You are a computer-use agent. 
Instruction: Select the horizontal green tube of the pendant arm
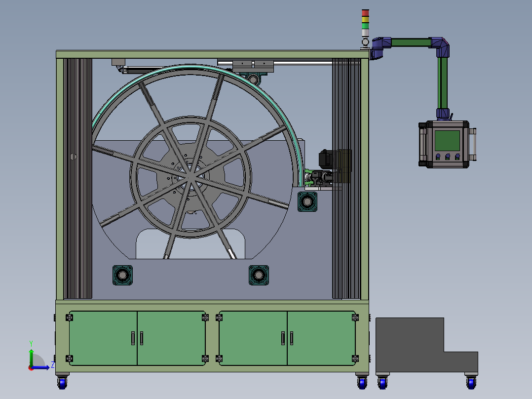pyautogui.click(x=411, y=42)
